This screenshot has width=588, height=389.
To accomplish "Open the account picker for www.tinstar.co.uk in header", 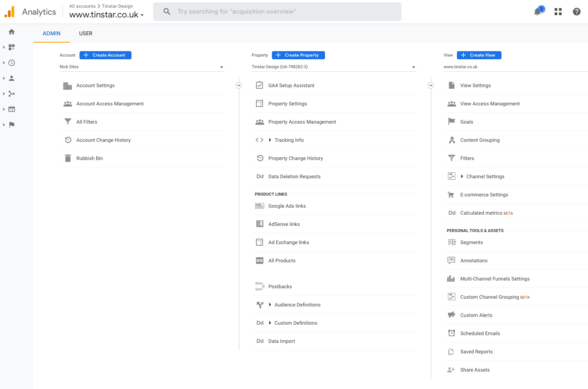I will tap(106, 15).
